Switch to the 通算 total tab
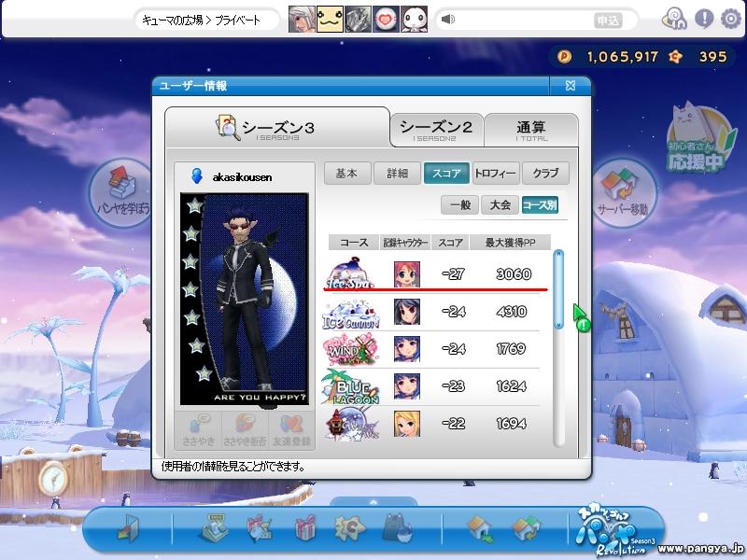Viewport: 747px width, 560px height. click(x=531, y=130)
